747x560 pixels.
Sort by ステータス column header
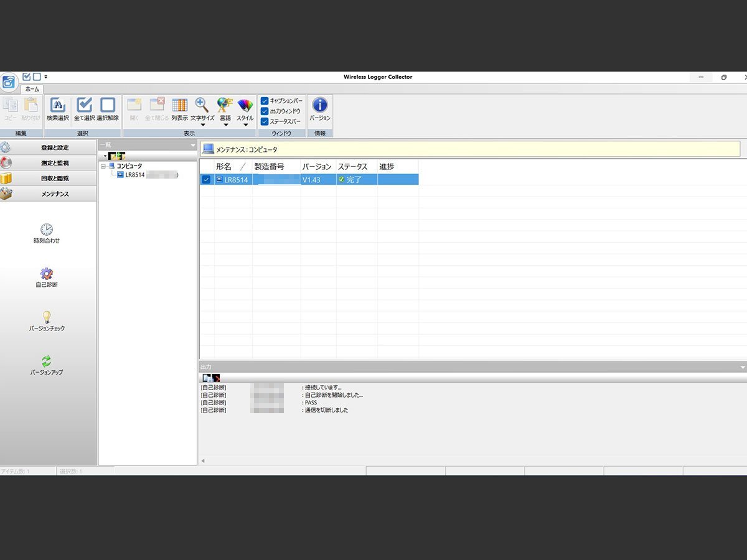pyautogui.click(x=353, y=167)
